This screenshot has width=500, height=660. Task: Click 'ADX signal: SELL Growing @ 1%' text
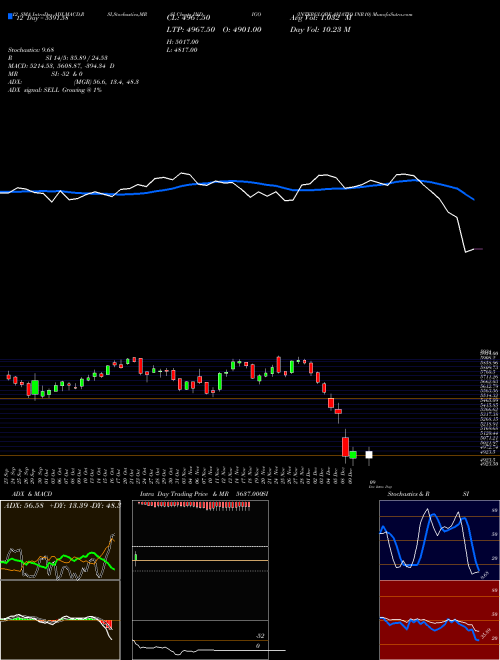(x=55, y=90)
